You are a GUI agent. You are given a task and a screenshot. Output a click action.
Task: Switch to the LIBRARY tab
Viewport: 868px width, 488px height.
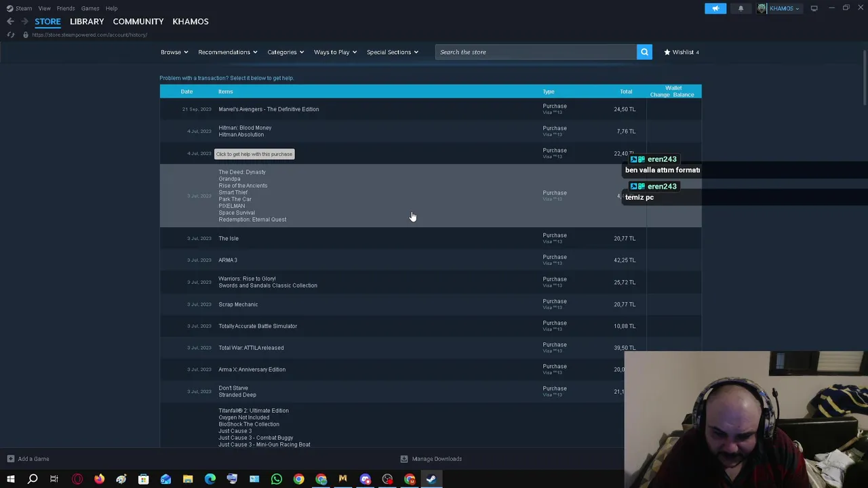pyautogui.click(x=87, y=22)
